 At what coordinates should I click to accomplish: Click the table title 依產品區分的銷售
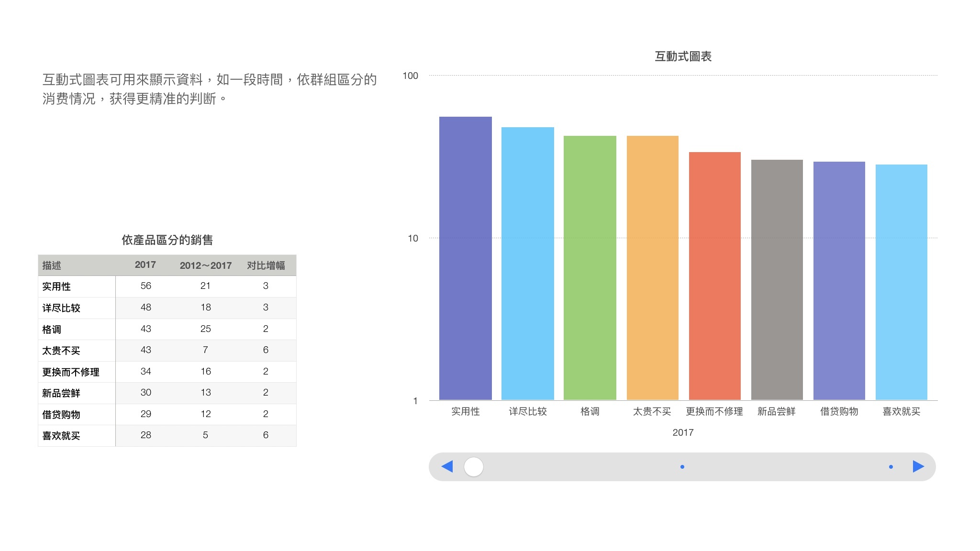click(x=167, y=240)
